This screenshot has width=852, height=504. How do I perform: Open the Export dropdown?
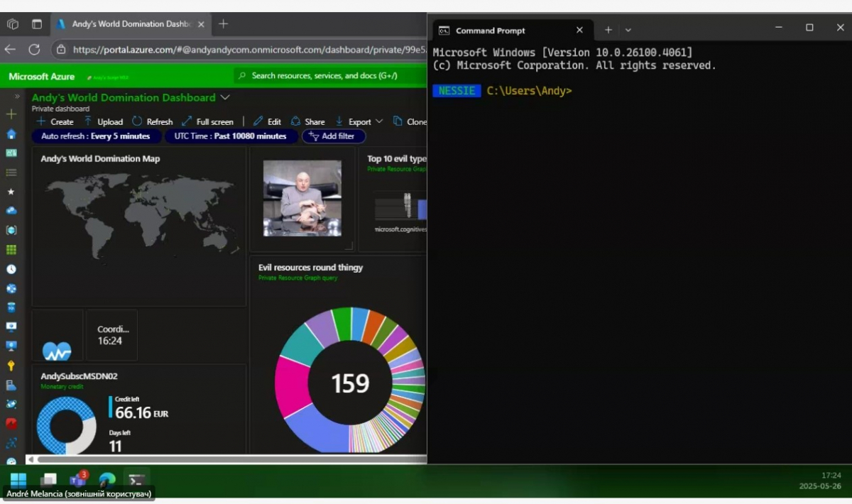[359, 121]
